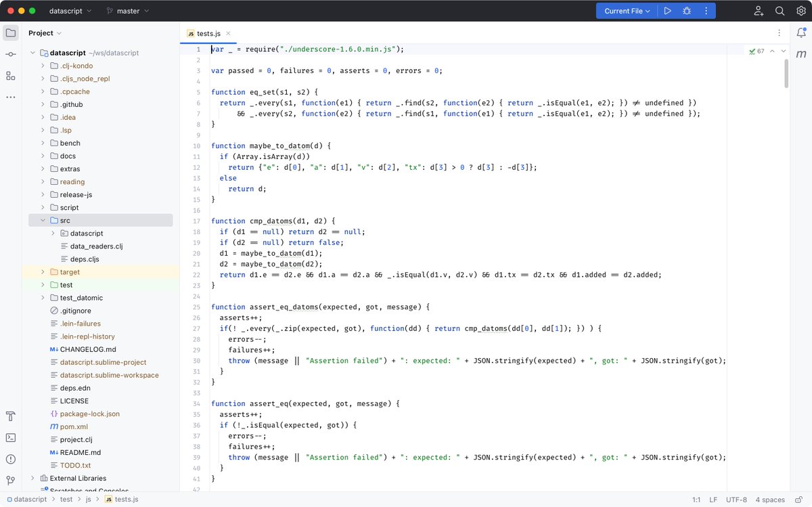Open Search Everywhere magnifier

tap(780, 11)
